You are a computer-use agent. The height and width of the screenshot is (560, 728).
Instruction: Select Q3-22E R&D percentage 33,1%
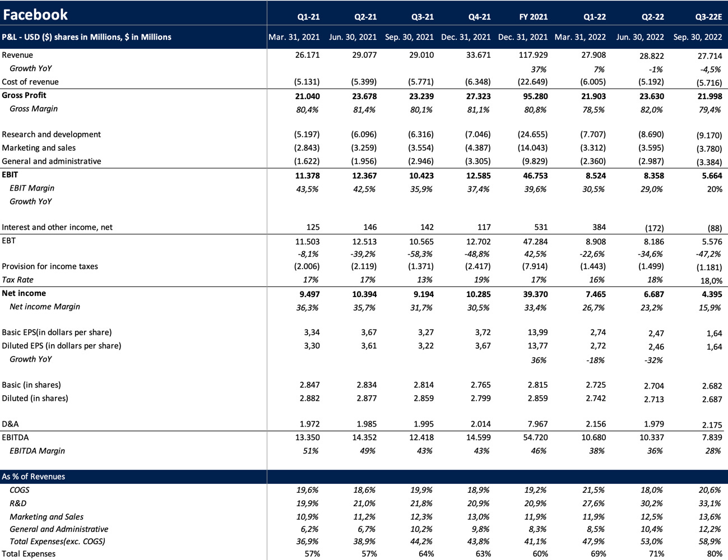[x=711, y=505]
